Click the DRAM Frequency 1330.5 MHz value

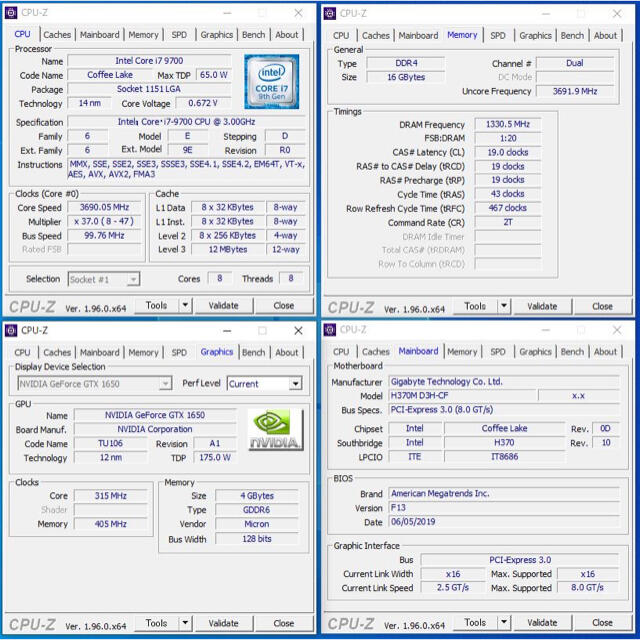pos(508,124)
